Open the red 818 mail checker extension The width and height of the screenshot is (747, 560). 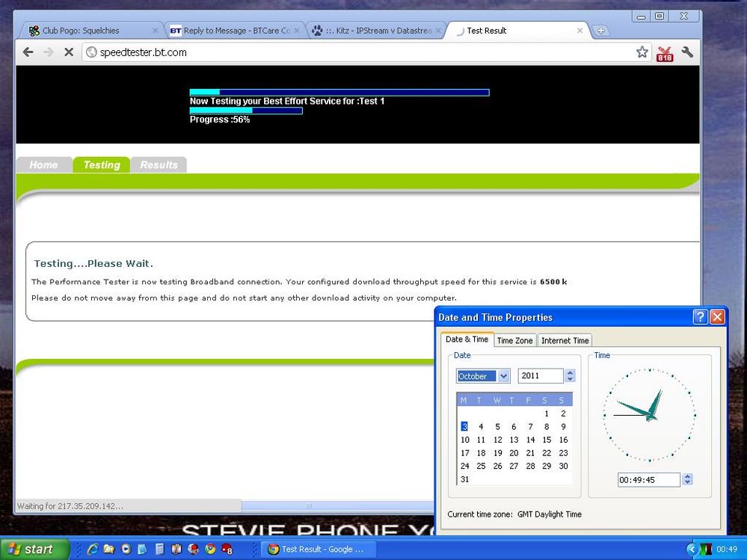tap(665, 53)
